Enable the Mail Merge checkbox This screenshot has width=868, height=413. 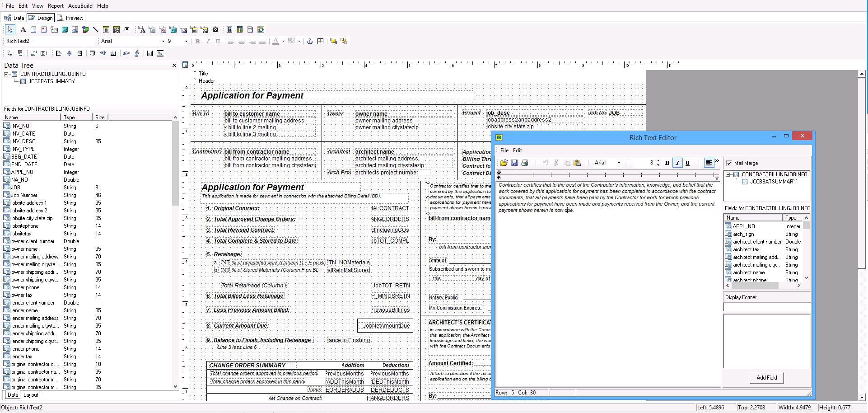coord(729,163)
